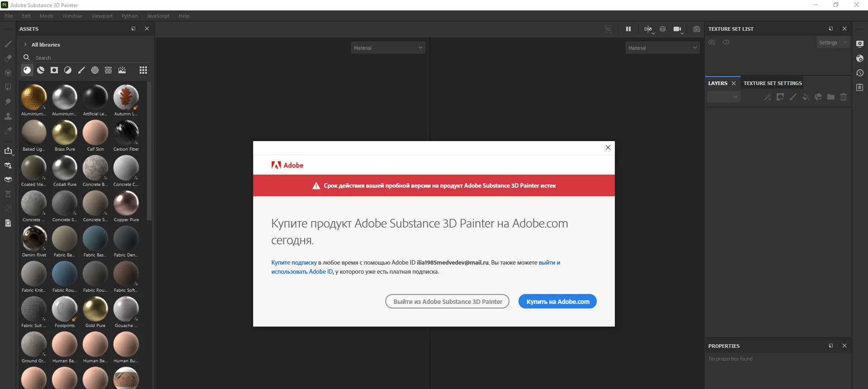Viewport: 868px width, 389px height.
Task: Open Texture Set List Settings dropdown
Action: click(x=833, y=43)
